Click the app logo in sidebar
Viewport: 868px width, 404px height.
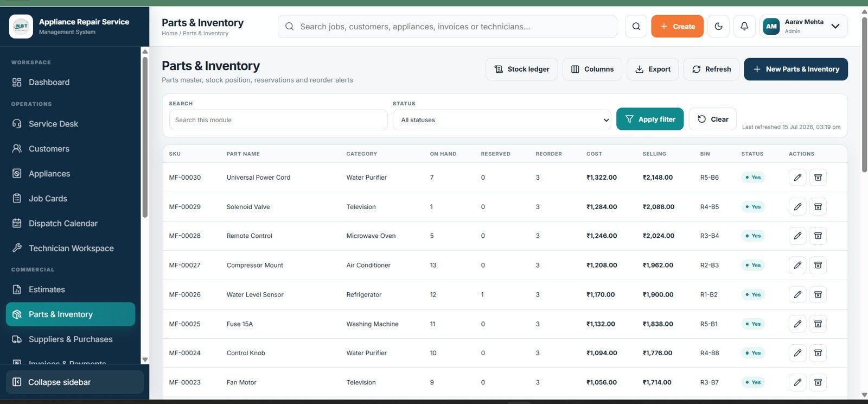click(21, 26)
